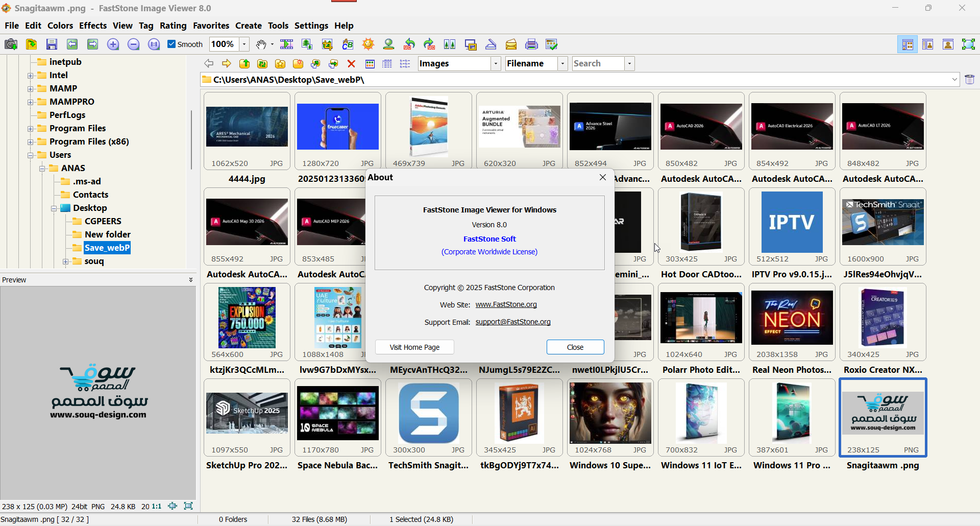This screenshot has height=526, width=980.
Task: Open the folder path history dropdown
Action: tap(954, 80)
